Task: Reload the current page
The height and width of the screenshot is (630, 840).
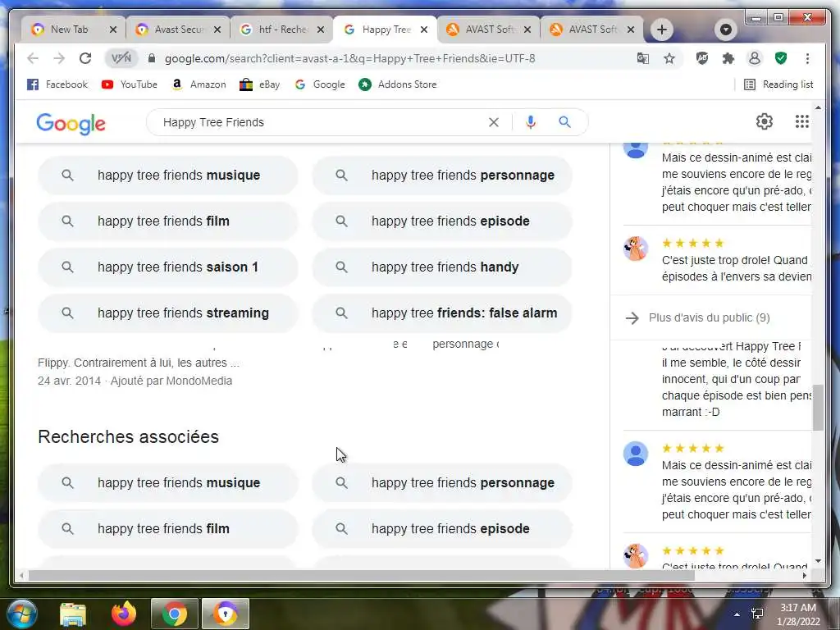Action: click(x=85, y=58)
